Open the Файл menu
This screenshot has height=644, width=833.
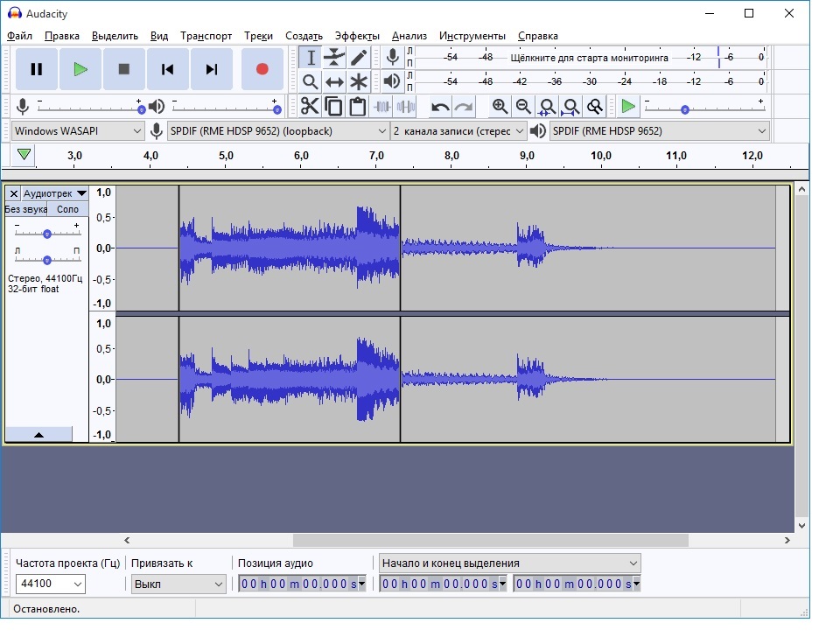click(19, 36)
